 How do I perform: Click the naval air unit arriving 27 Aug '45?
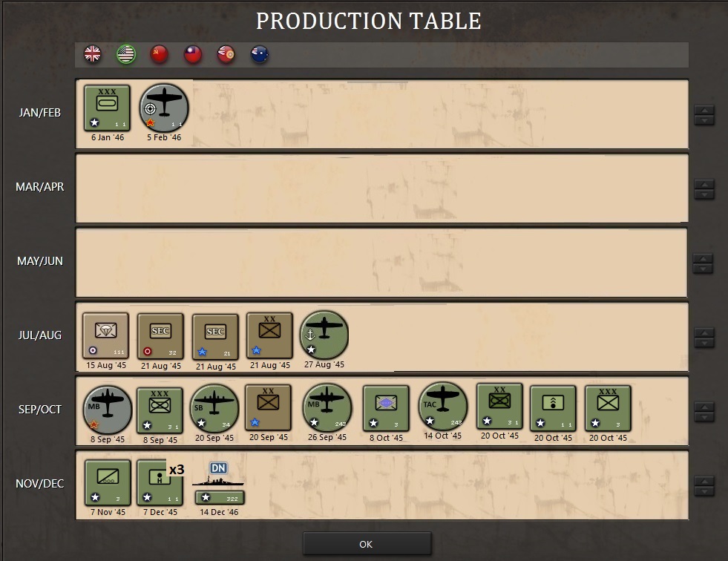point(324,335)
